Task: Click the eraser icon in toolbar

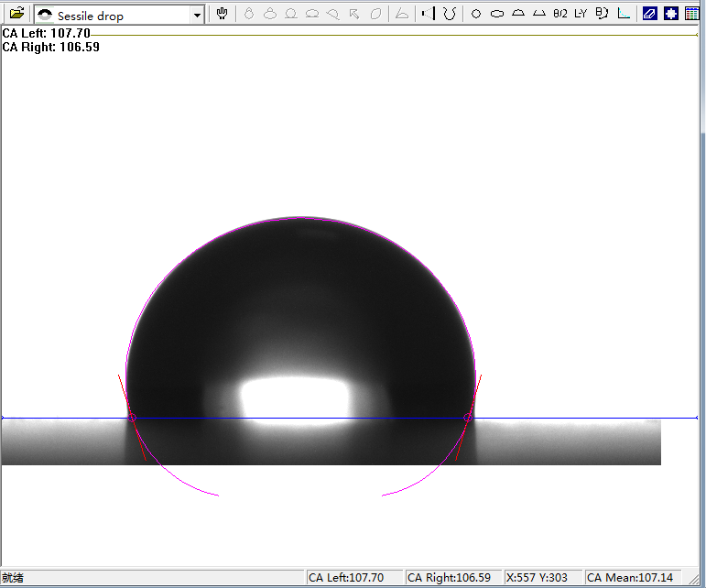Action: (649, 14)
